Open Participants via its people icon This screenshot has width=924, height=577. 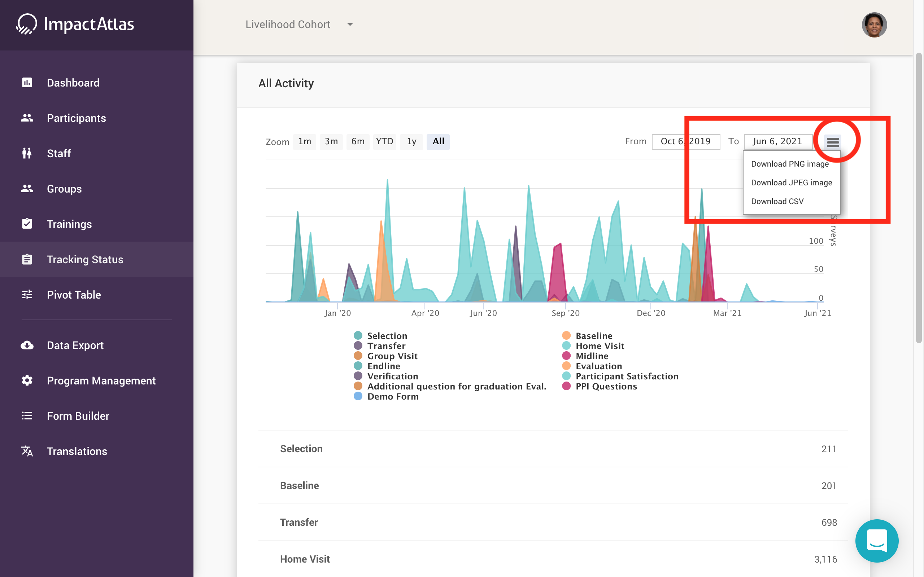(27, 118)
